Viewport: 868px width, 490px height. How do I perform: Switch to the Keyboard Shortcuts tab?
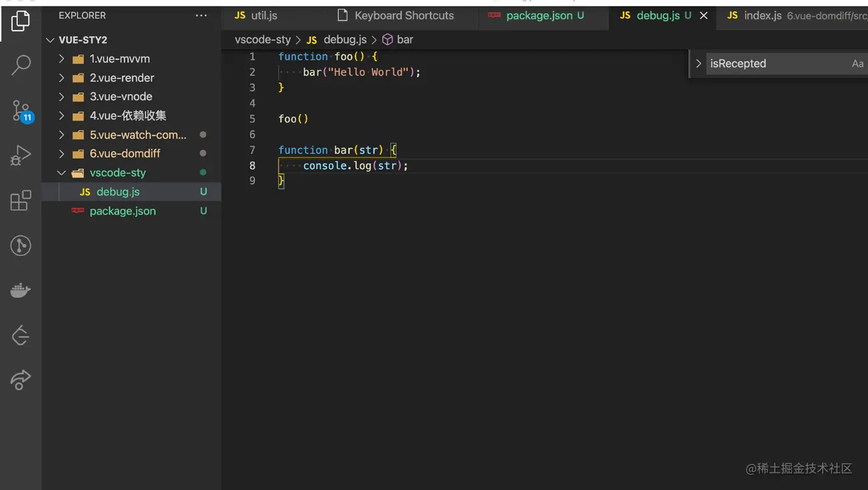(x=403, y=15)
